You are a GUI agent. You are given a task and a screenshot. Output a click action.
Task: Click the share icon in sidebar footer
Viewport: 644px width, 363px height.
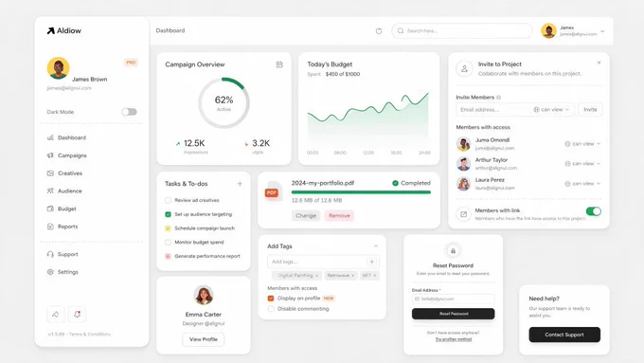[56, 315]
